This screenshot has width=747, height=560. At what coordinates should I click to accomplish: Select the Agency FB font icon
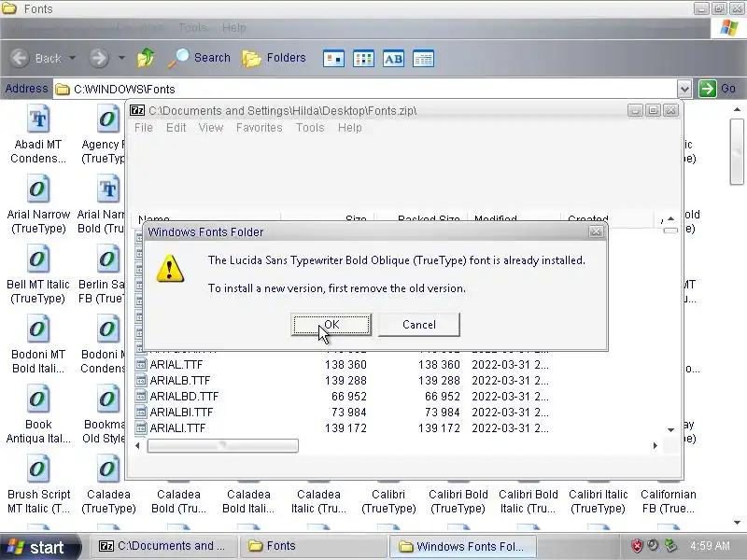click(x=108, y=119)
